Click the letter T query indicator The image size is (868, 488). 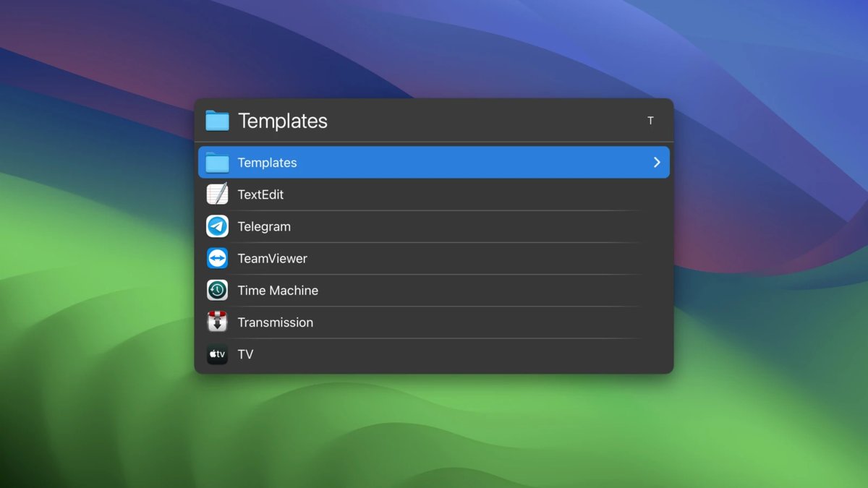[x=650, y=120]
